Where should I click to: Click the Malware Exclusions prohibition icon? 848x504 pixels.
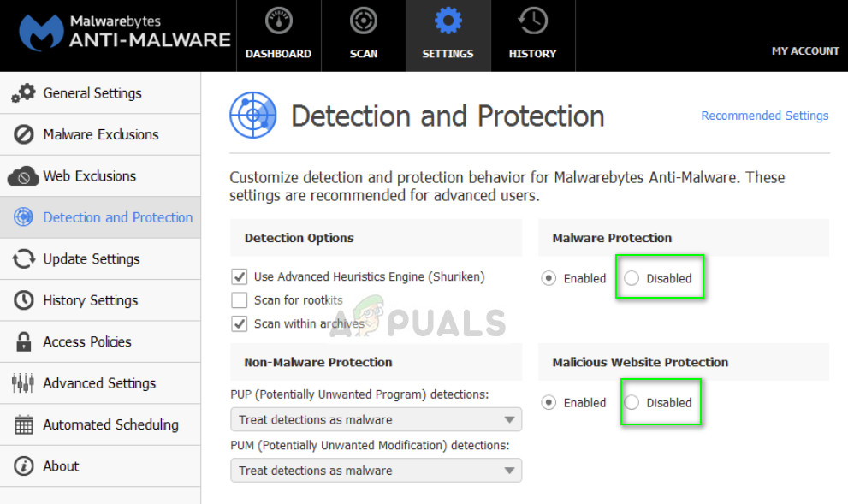click(x=22, y=134)
